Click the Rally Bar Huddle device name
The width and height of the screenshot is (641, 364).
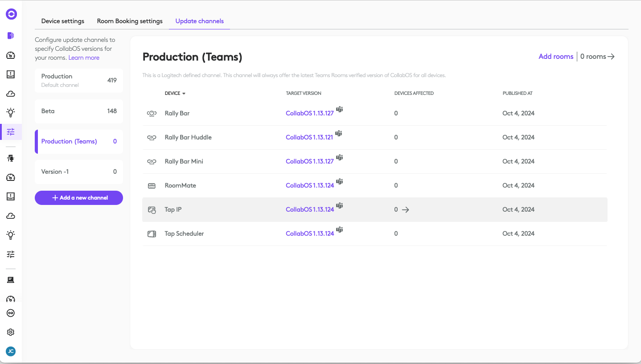[188, 137]
